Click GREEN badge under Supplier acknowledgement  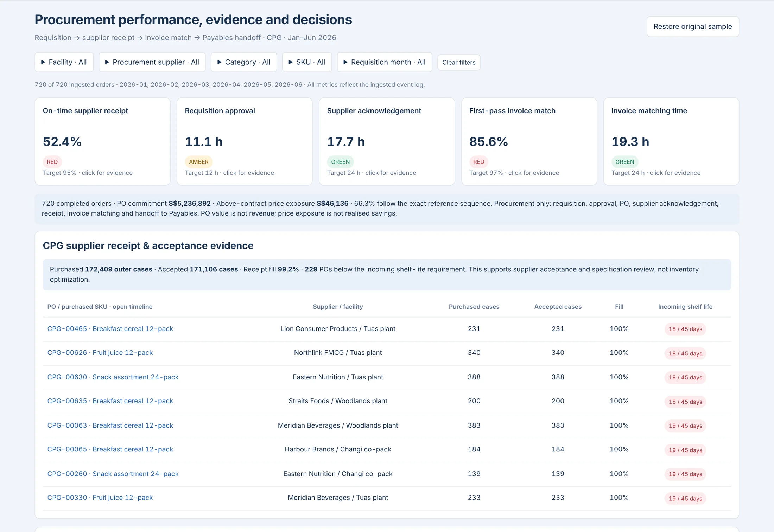coord(340,162)
